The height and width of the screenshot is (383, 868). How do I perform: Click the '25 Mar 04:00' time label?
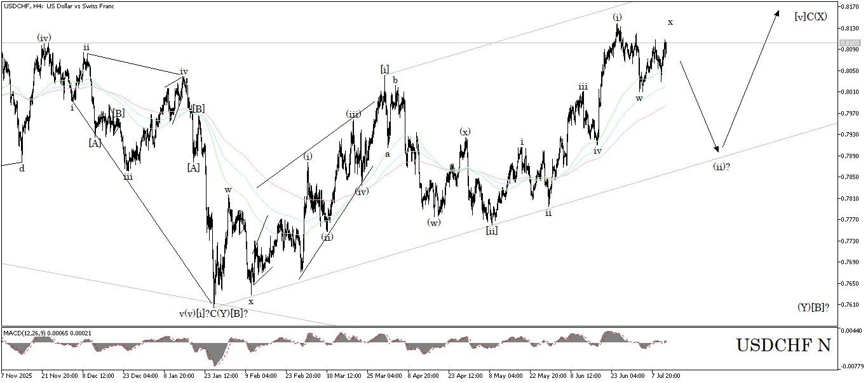(384, 375)
